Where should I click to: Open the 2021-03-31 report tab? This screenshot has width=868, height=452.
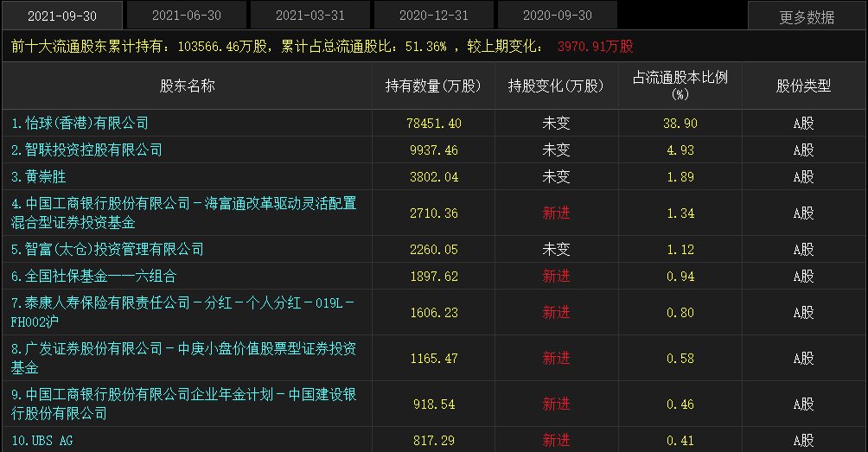pyautogui.click(x=310, y=15)
